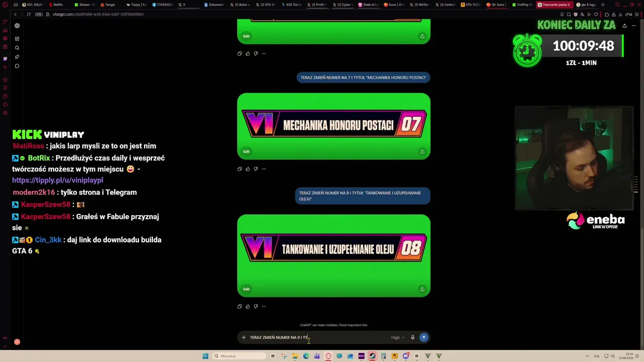This screenshot has height=362, width=644.
Task: Click the modern2k16 chat username
Action: pyautogui.click(x=34, y=192)
